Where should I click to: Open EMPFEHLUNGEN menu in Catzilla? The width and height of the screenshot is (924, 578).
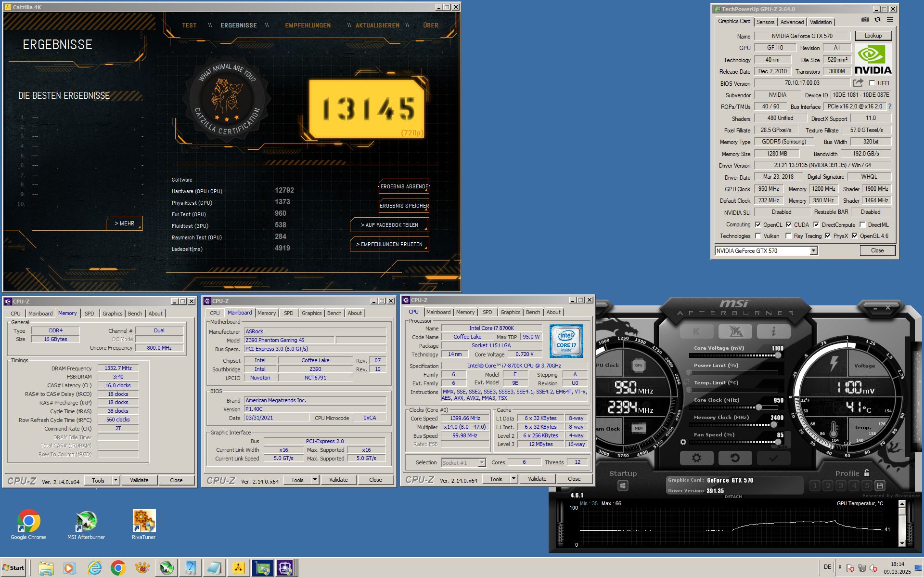[x=308, y=26]
